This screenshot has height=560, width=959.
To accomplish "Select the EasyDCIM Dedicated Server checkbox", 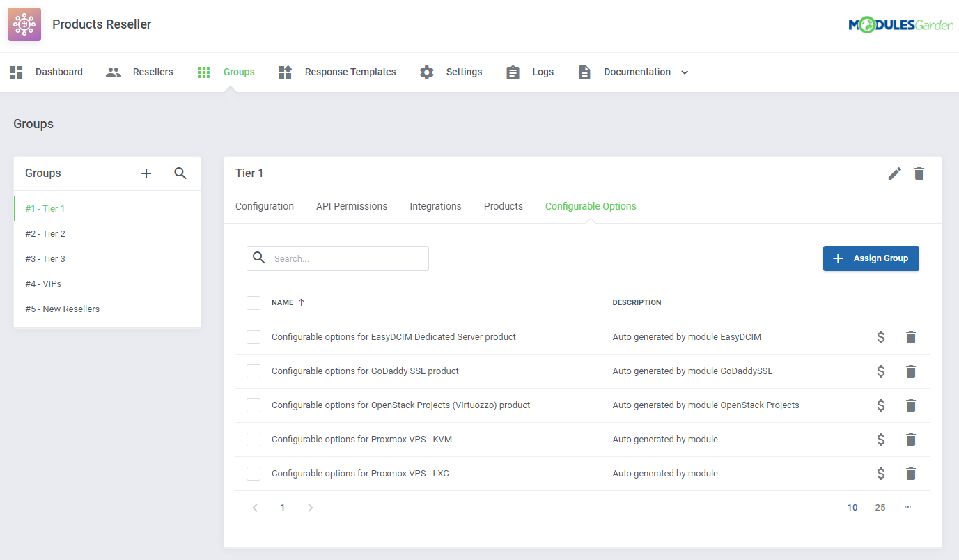I will (x=254, y=336).
